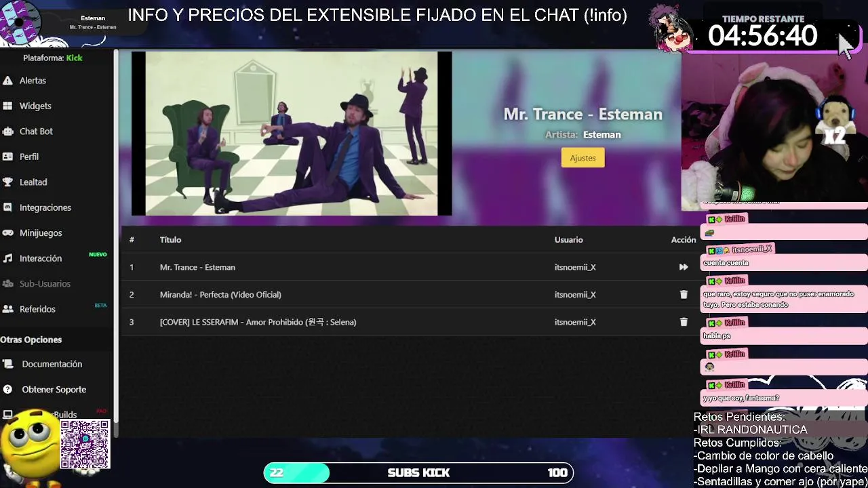Viewport: 868px width, 488px height.
Task: Click the Obtener Soporte question-mark icon
Action: (x=7, y=390)
